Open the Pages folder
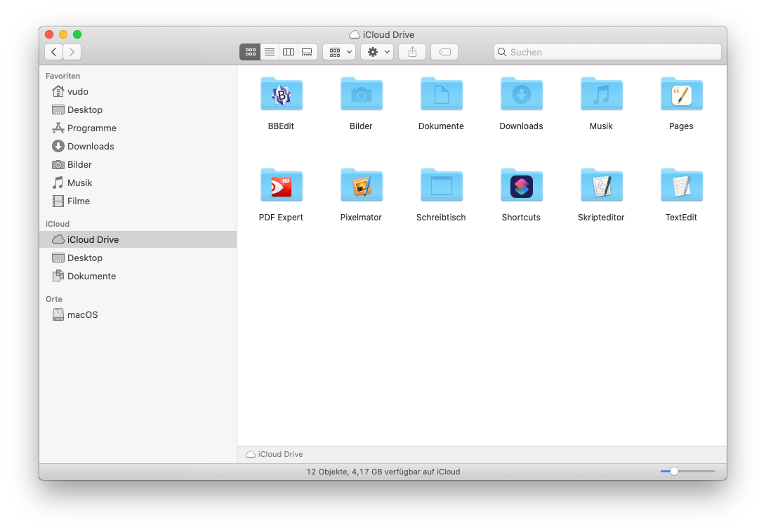 tap(682, 94)
